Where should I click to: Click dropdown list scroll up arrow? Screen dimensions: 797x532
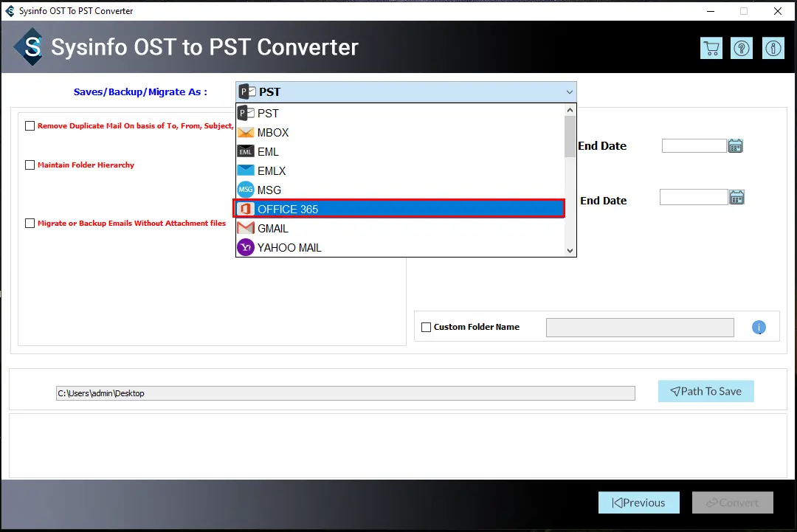click(570, 110)
